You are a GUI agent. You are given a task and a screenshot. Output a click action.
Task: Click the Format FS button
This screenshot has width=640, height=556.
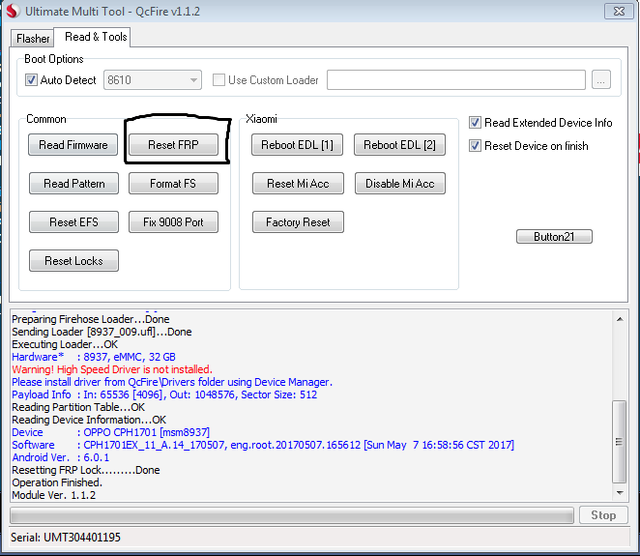pyautogui.click(x=173, y=184)
